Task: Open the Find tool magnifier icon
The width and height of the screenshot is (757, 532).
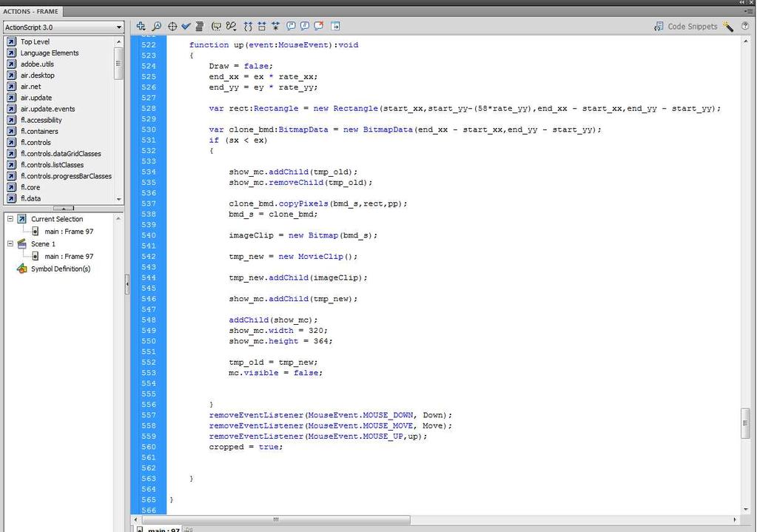Action: [156, 26]
